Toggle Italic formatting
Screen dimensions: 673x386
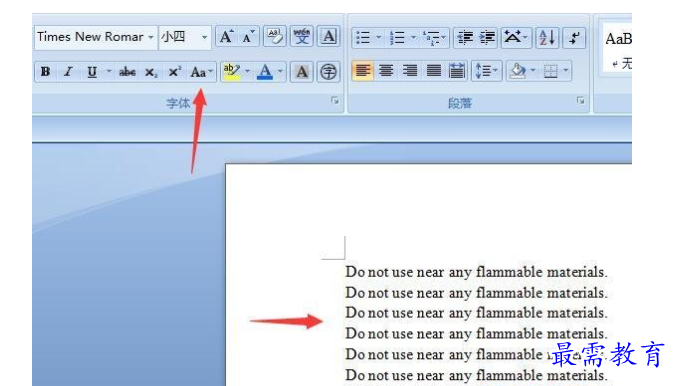pyautogui.click(x=68, y=72)
